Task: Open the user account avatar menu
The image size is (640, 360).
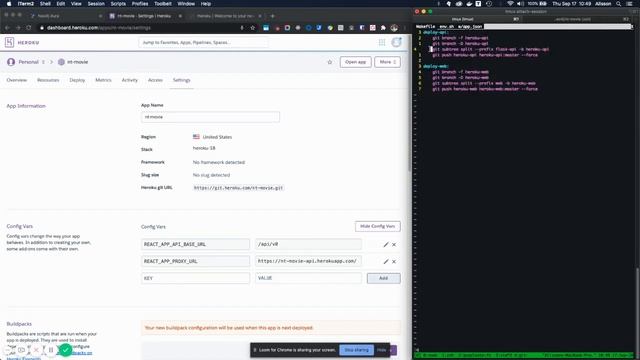Action: tap(396, 42)
